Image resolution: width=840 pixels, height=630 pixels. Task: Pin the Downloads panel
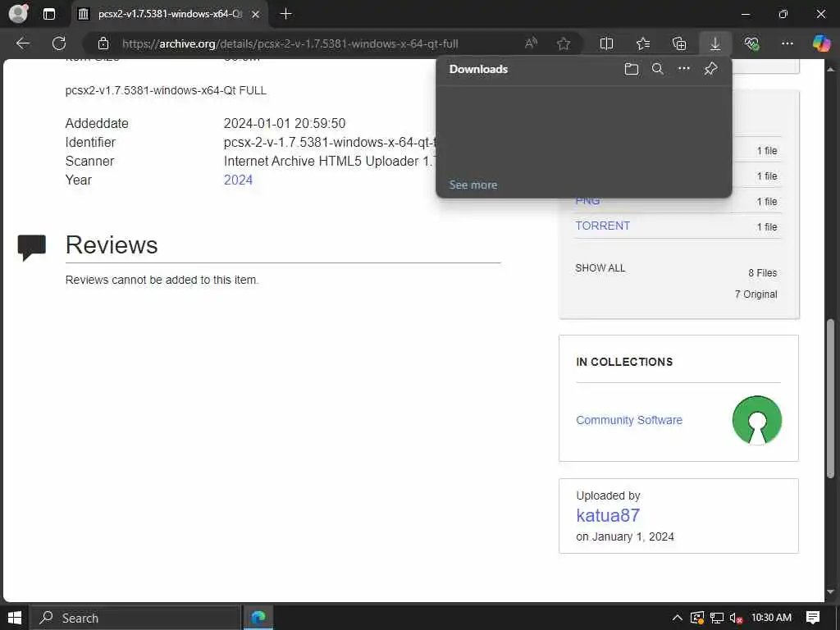tap(710, 69)
